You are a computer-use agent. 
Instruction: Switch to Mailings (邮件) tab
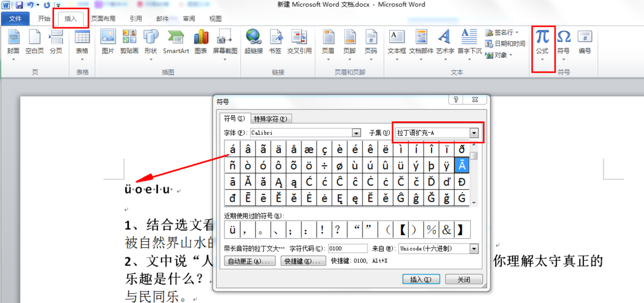click(163, 19)
